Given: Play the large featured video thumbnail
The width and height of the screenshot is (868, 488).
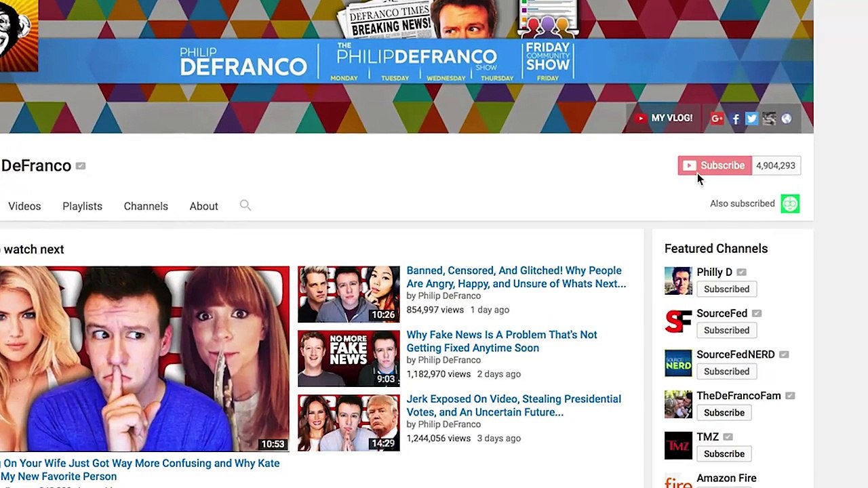Looking at the screenshot, I should point(144,359).
